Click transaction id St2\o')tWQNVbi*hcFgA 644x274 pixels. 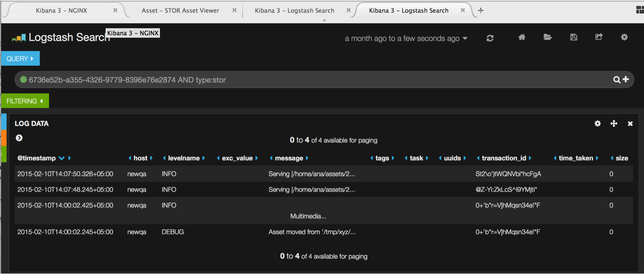click(508, 174)
